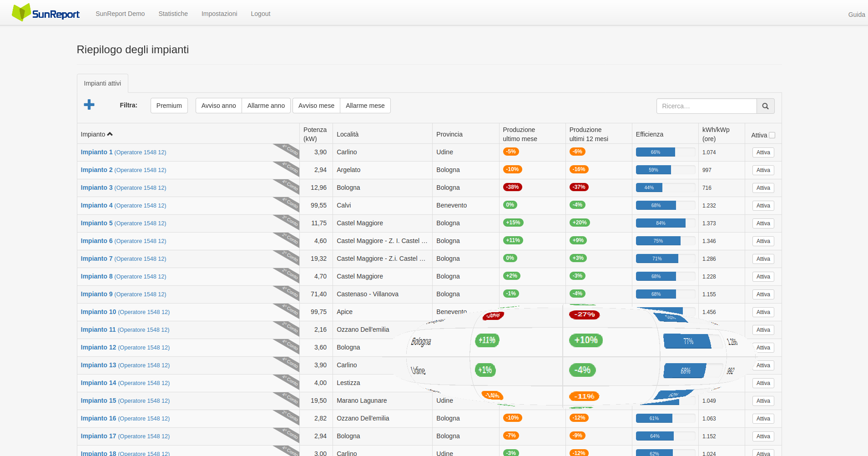
Task: Open SunReport Demo menu item
Action: tap(120, 14)
